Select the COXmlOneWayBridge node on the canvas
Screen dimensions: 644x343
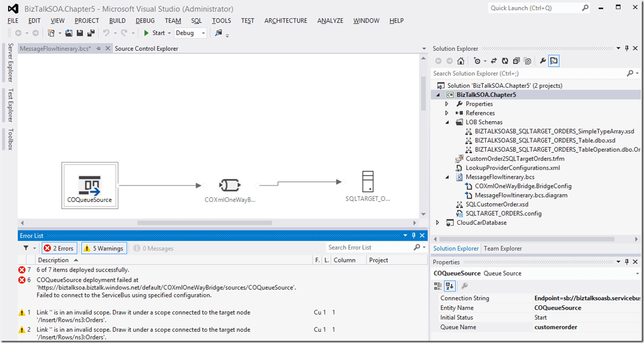(229, 186)
